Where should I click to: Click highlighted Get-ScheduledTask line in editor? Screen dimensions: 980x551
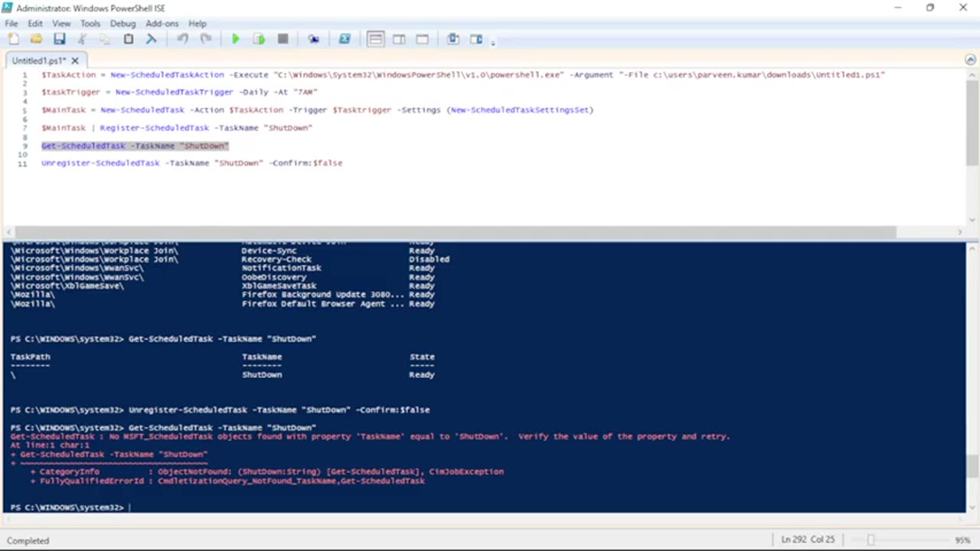(x=136, y=145)
